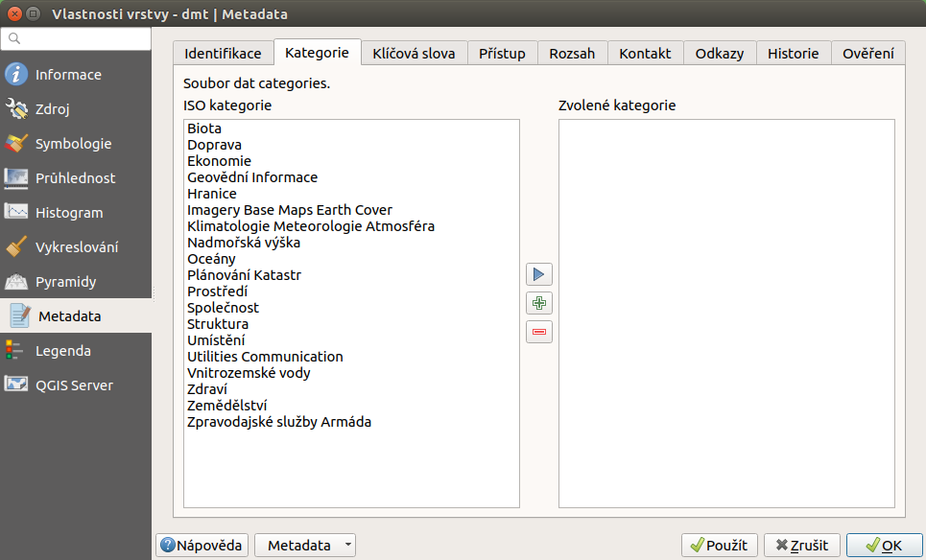Click the green plus add category button
The width and height of the screenshot is (926, 560).
point(539,303)
